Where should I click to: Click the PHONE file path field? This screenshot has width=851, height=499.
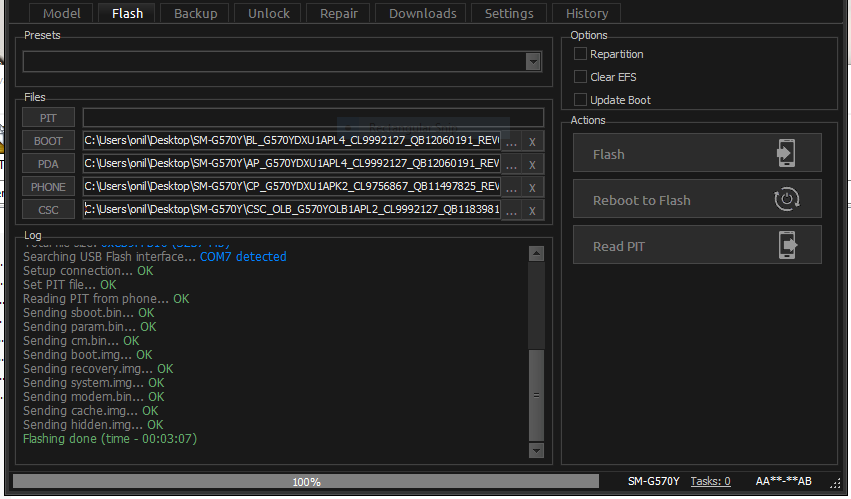[292, 187]
